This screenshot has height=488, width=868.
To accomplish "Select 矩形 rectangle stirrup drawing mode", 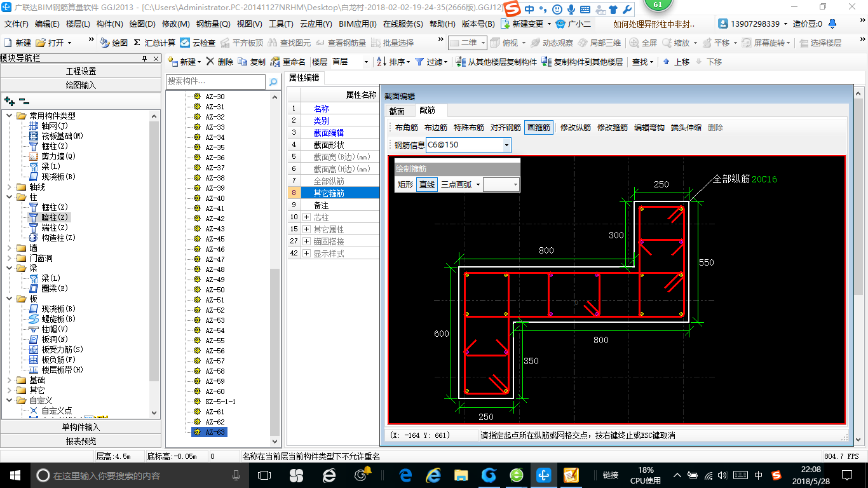I will click(405, 184).
